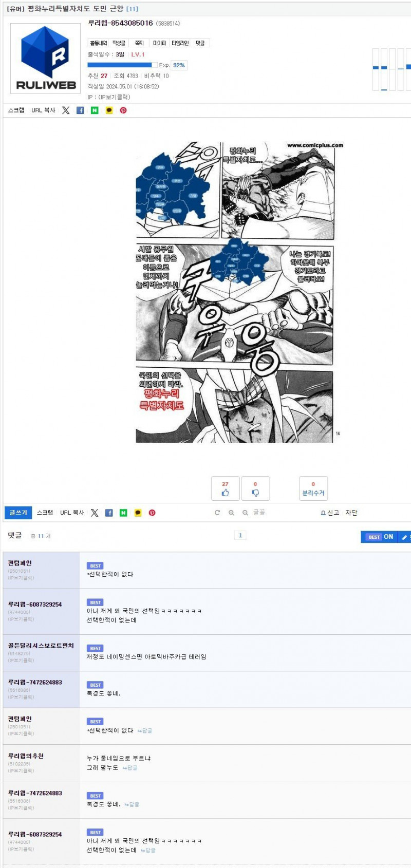Click the 분리수거 button
This screenshot has width=411, height=868.
point(313,488)
